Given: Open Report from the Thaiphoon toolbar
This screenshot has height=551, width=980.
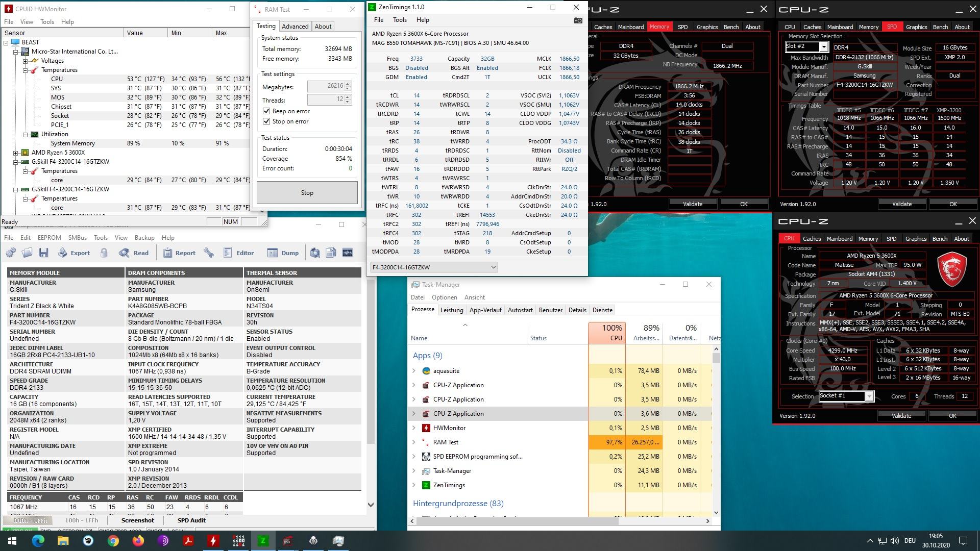Looking at the screenshot, I should point(179,253).
